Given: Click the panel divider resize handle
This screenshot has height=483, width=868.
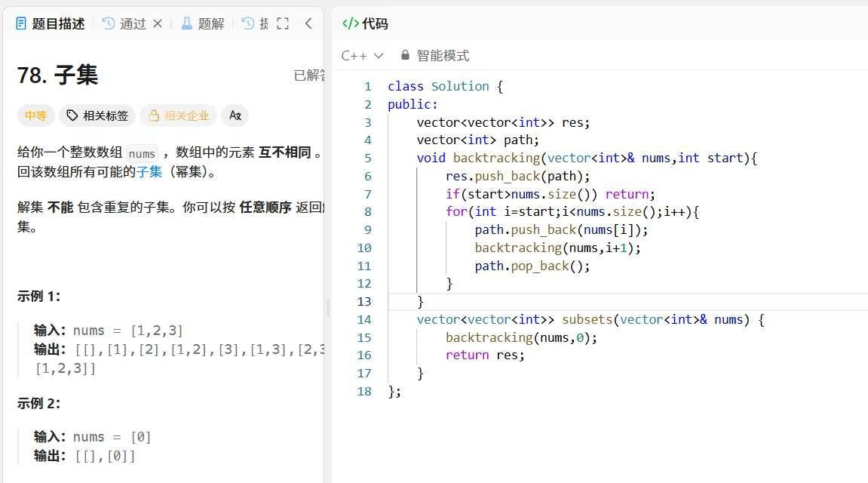Looking at the screenshot, I should [x=328, y=307].
